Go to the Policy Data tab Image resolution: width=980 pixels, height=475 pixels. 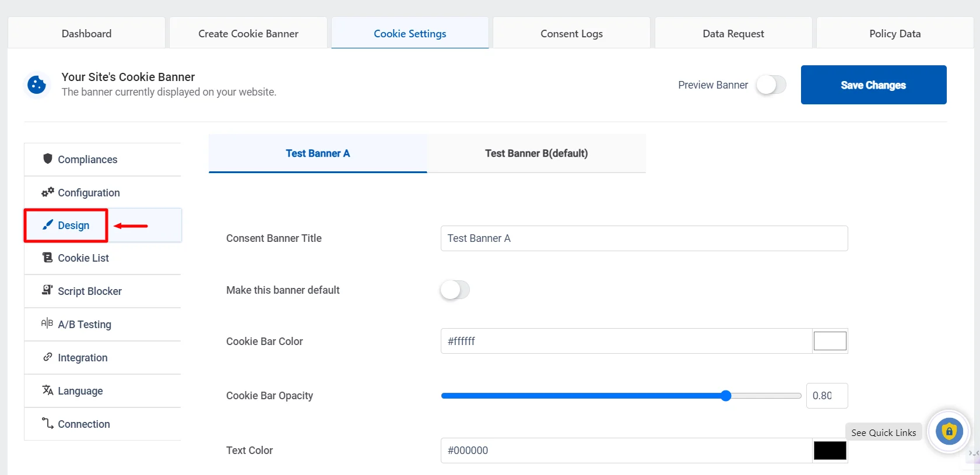coord(895,34)
